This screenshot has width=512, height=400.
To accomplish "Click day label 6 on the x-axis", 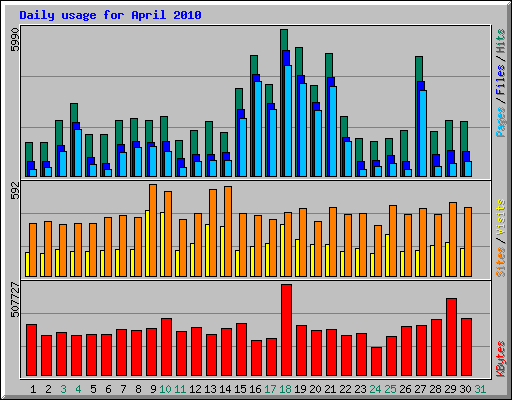I will [x=108, y=389].
